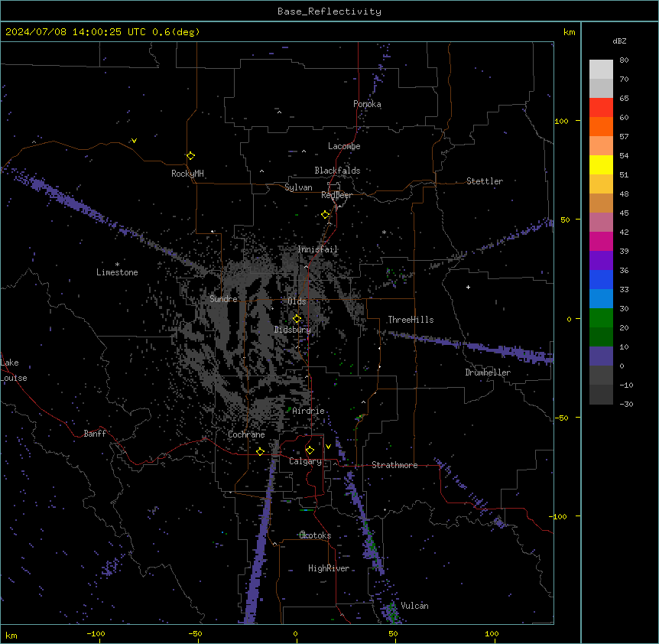Click the Sundre label
This screenshot has height=644, width=659.
(x=223, y=299)
